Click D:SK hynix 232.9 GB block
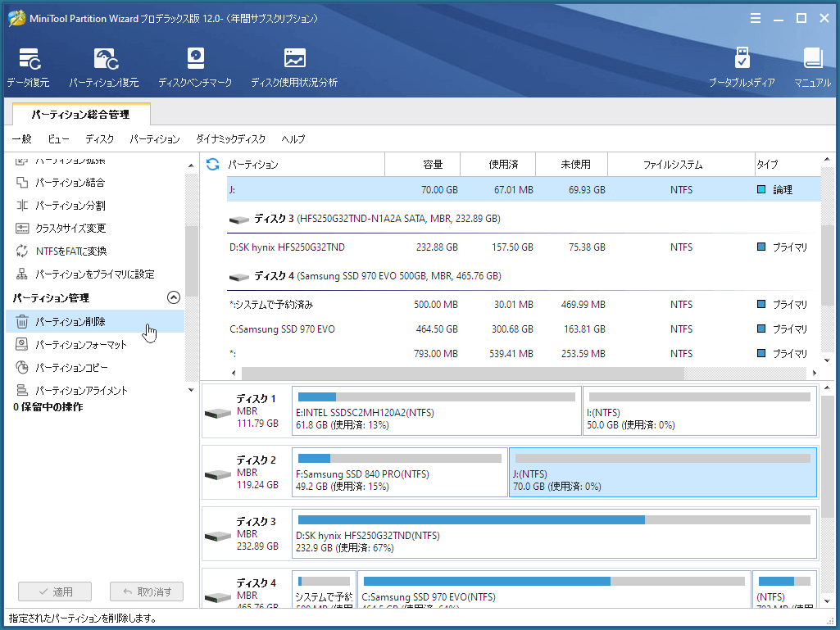840x630 pixels. click(x=555, y=534)
